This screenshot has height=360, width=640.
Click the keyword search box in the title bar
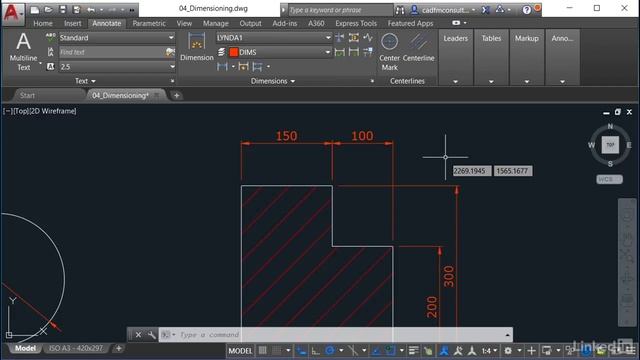pyautogui.click(x=340, y=10)
